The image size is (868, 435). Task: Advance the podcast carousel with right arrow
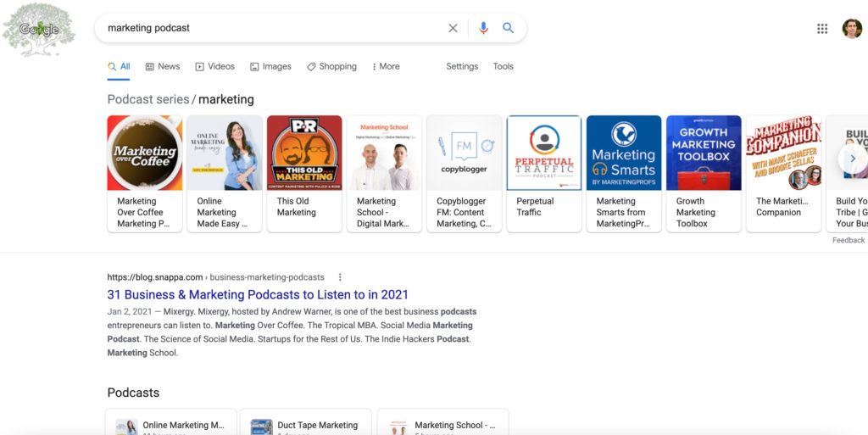852,159
